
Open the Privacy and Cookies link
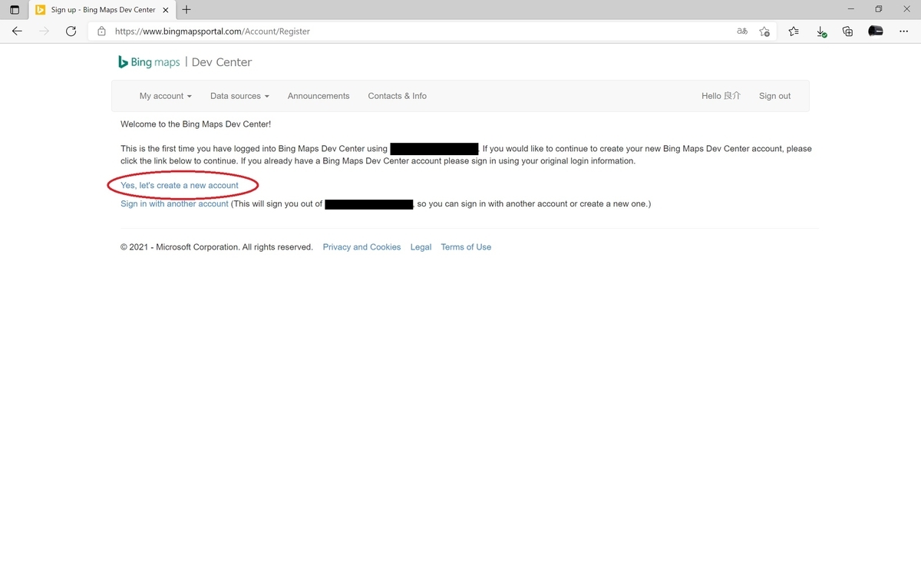point(361,247)
